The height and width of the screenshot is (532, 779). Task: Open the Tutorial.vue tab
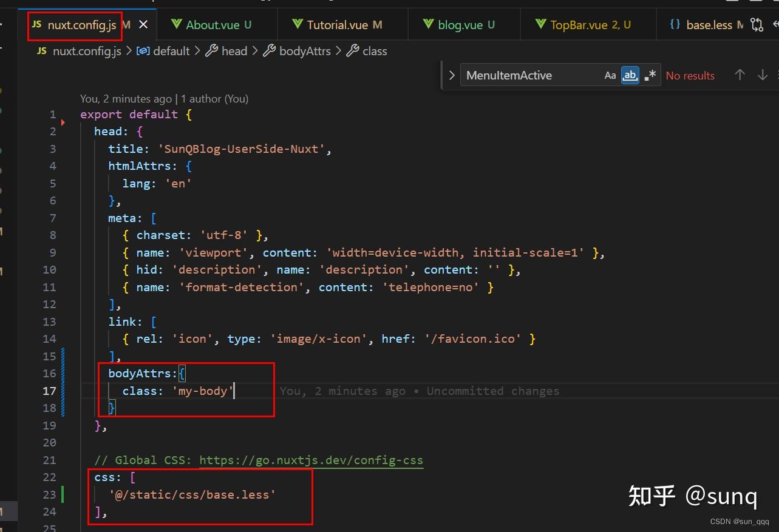click(x=338, y=25)
